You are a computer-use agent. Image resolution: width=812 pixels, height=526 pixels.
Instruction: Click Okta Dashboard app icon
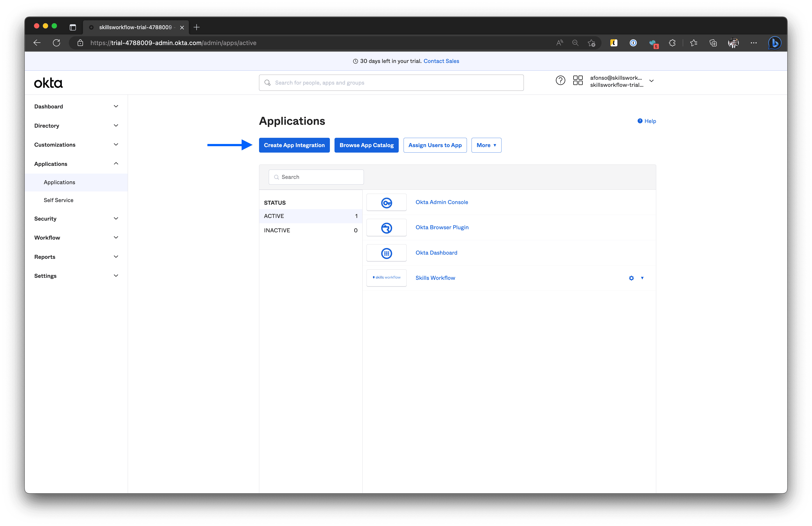point(386,253)
